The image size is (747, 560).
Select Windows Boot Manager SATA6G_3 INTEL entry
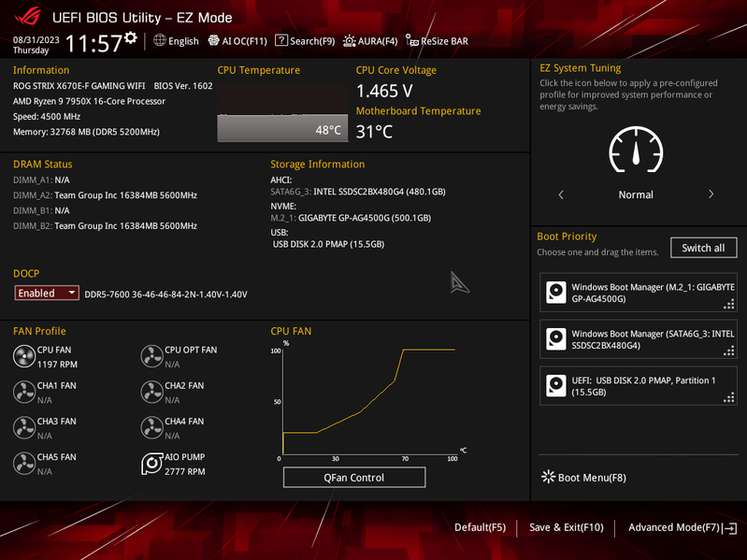click(x=638, y=339)
